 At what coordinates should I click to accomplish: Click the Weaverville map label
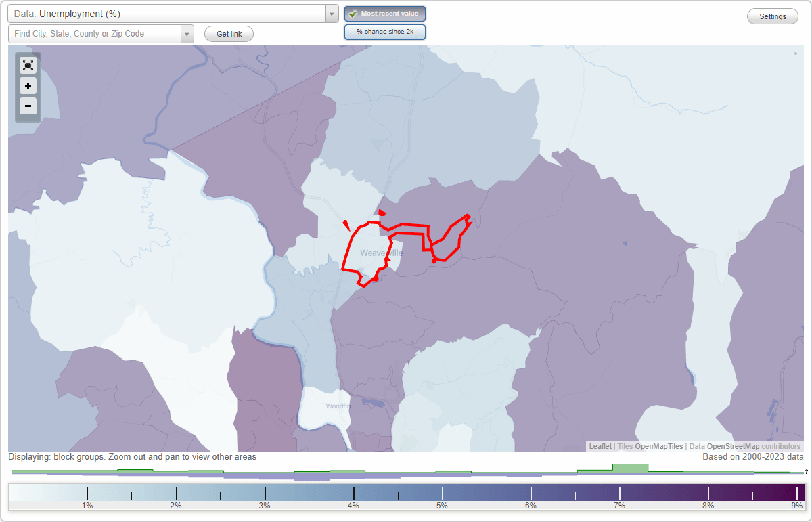click(x=381, y=253)
